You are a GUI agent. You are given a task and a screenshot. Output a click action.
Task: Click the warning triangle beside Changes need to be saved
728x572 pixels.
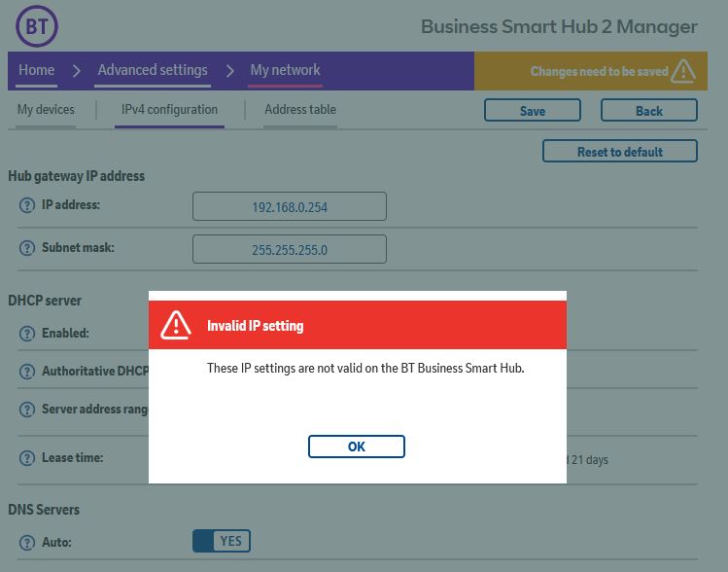[683, 71]
